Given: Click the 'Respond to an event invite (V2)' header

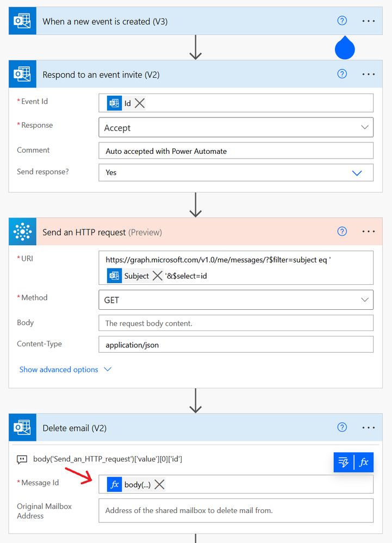Looking at the screenshot, I should pyautogui.click(x=101, y=75).
